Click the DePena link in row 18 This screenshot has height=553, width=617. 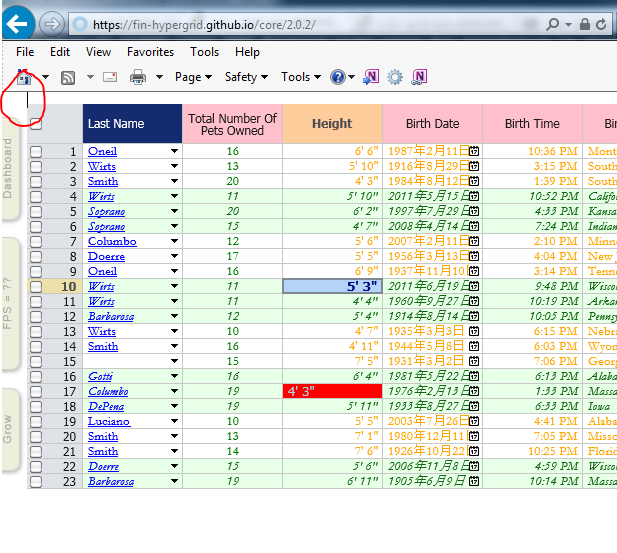pyautogui.click(x=106, y=406)
